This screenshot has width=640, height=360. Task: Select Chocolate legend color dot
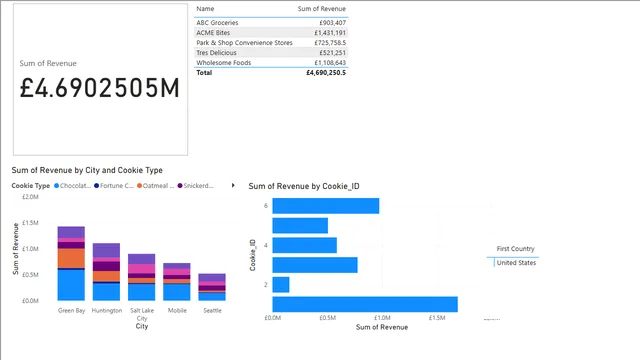click(x=56, y=186)
